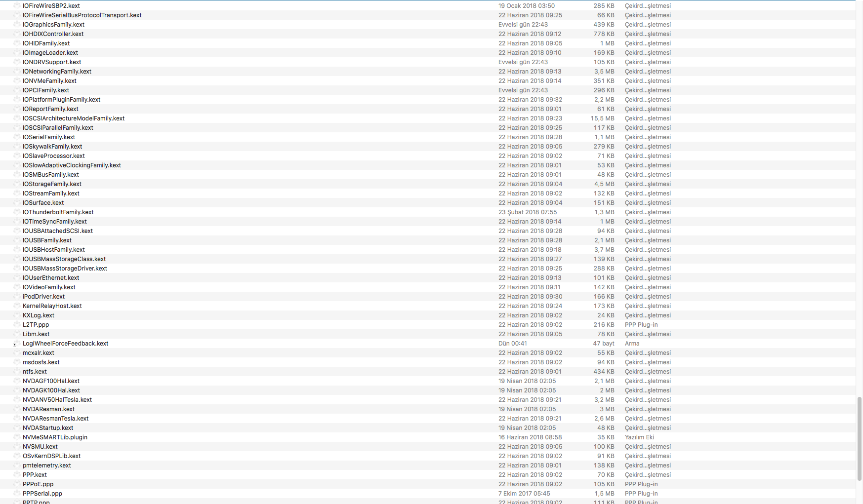Screen dimensions: 863x504
Task: Click the vertical scrollbar thumb
Action: click(859, 438)
